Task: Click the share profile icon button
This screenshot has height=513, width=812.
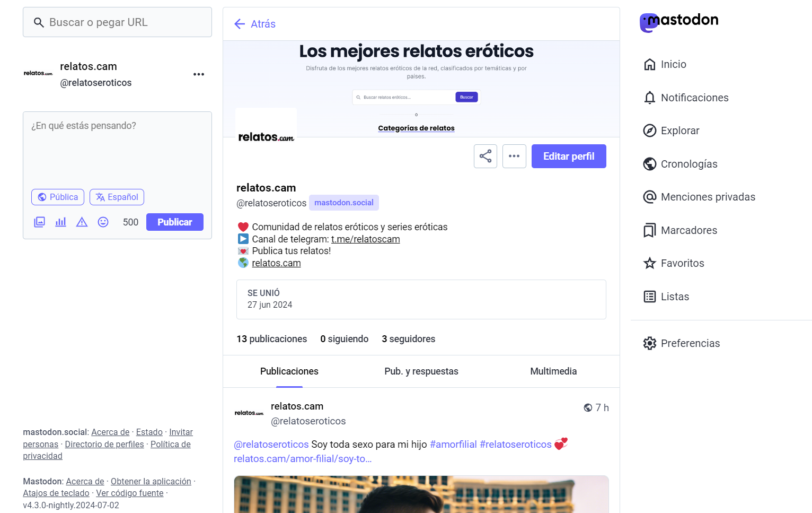Action: tap(486, 156)
